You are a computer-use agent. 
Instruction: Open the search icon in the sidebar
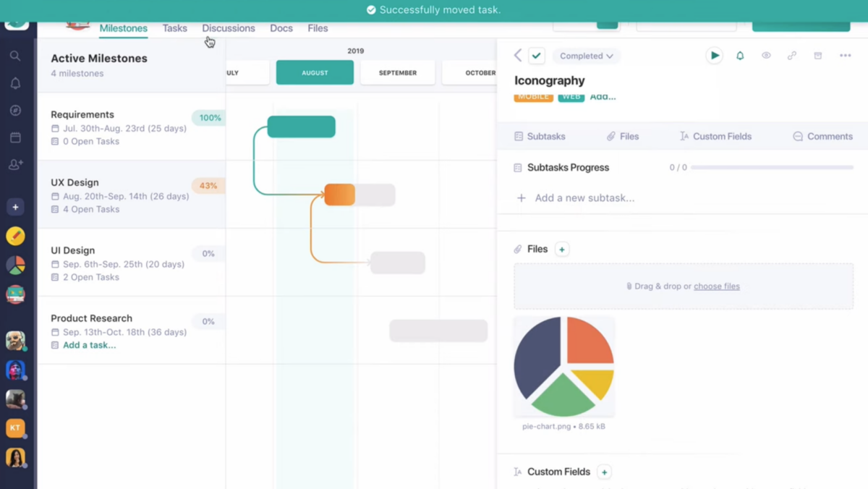click(x=15, y=56)
